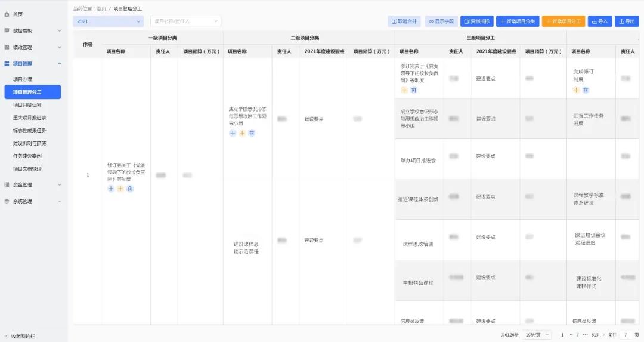This screenshot has height=342, width=644.
Task: Delete the 成立学校意识形态 second-level project via trash icon
Action: 252,133
